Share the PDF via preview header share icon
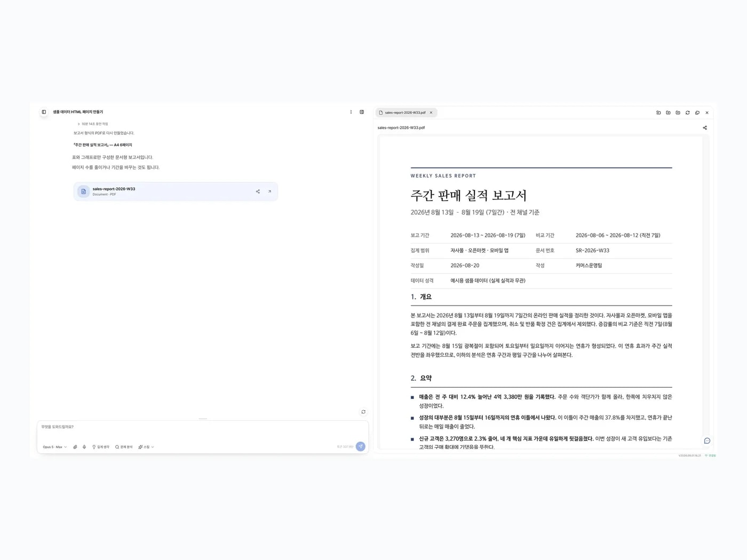This screenshot has height=560, width=747. 705,127
